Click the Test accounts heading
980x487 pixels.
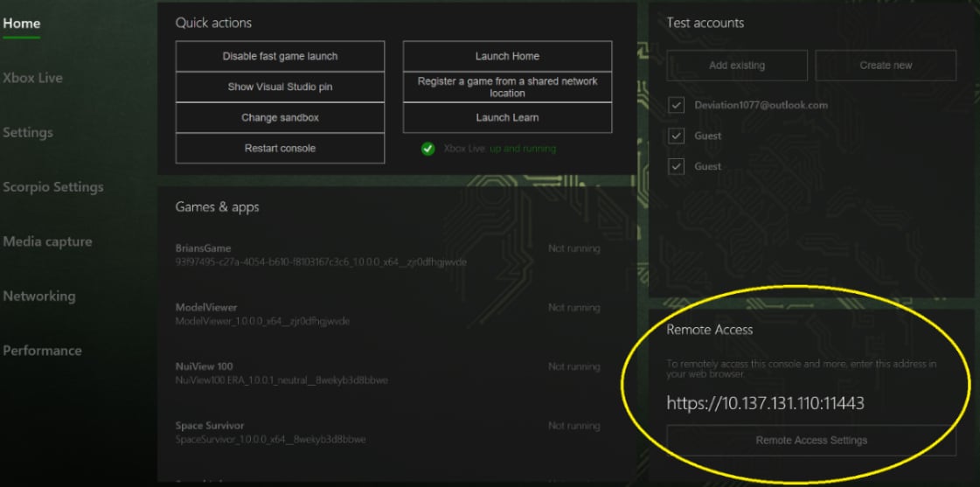tap(705, 23)
